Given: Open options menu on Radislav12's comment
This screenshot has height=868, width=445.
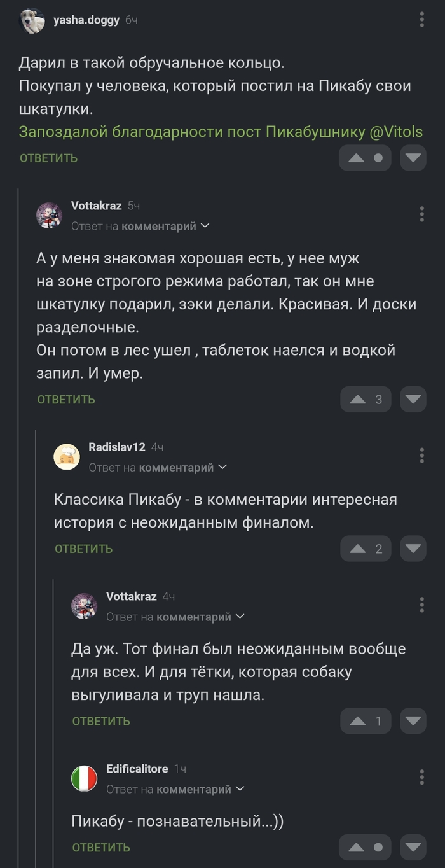Looking at the screenshot, I should point(421,455).
